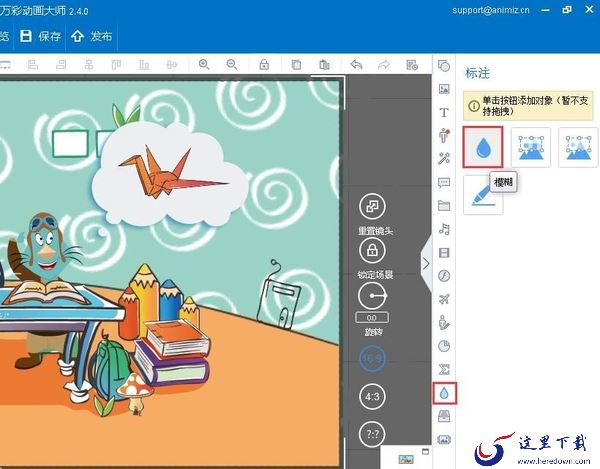Open the water drop annotation sidebar panel
Image resolution: width=600 pixels, height=469 pixels.
point(444,393)
